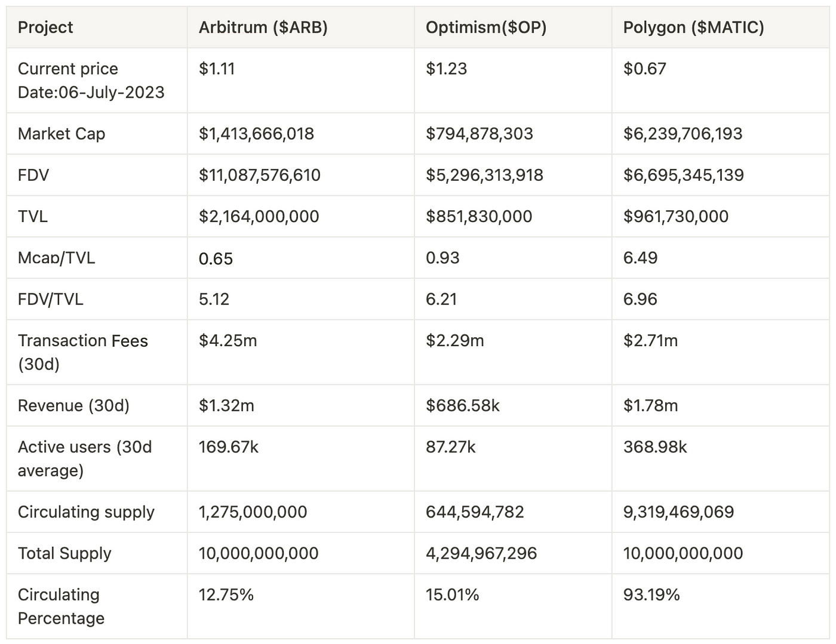This screenshot has height=644, width=836.
Task: Click the Polygon ($MATIC) column header
Action: [693, 27]
